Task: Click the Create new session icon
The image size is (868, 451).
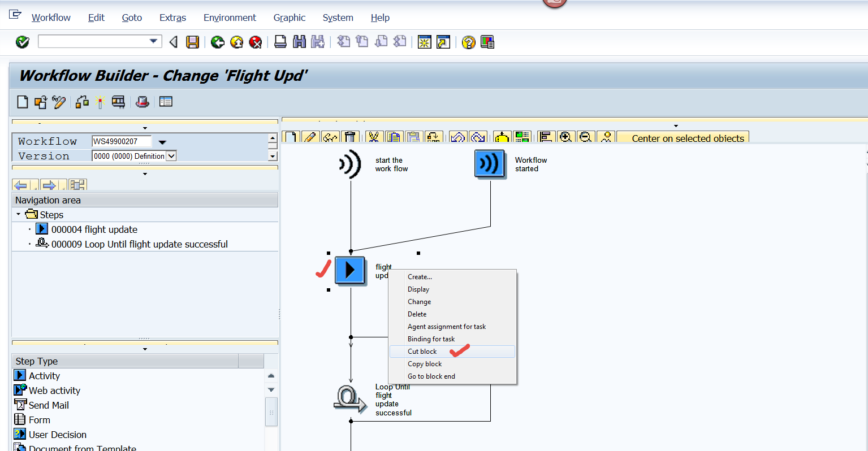Action: [425, 42]
